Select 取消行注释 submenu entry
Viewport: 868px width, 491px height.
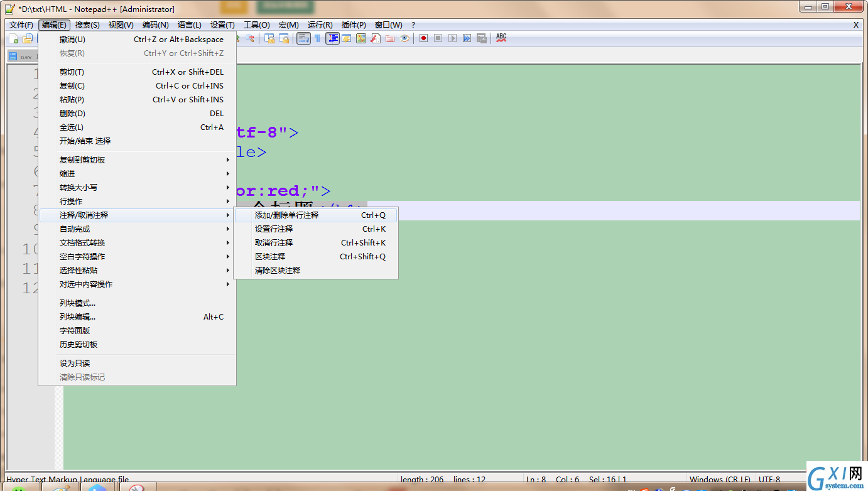[316, 242]
